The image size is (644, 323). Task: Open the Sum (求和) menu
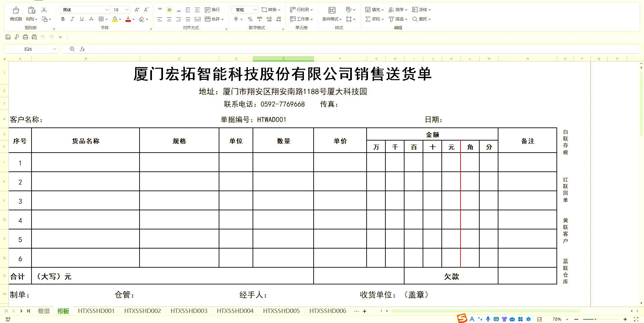coord(374,19)
